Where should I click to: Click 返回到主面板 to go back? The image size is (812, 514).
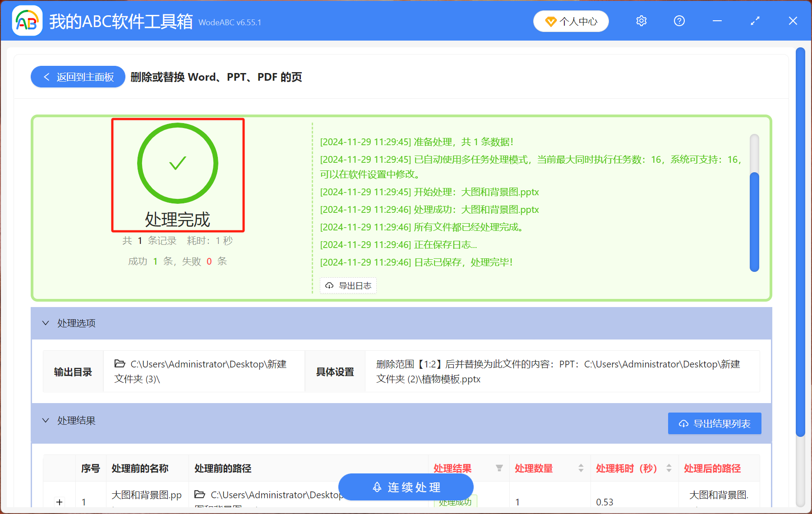(78, 77)
